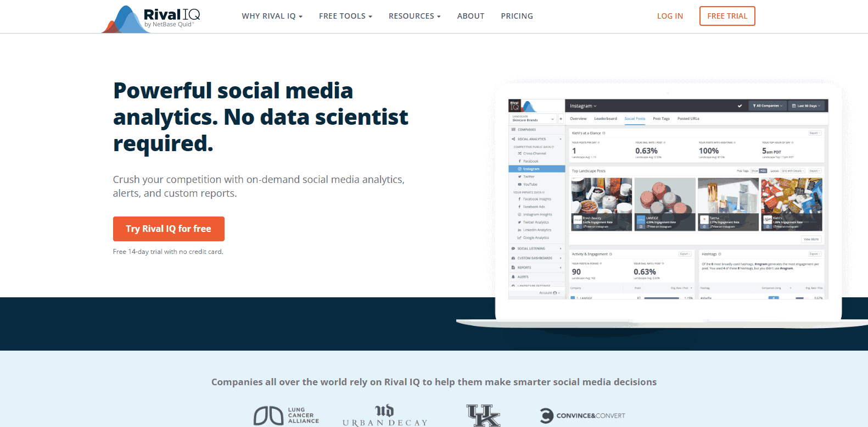
Task: Expand the Social Listening sidebar section
Action: point(536,248)
